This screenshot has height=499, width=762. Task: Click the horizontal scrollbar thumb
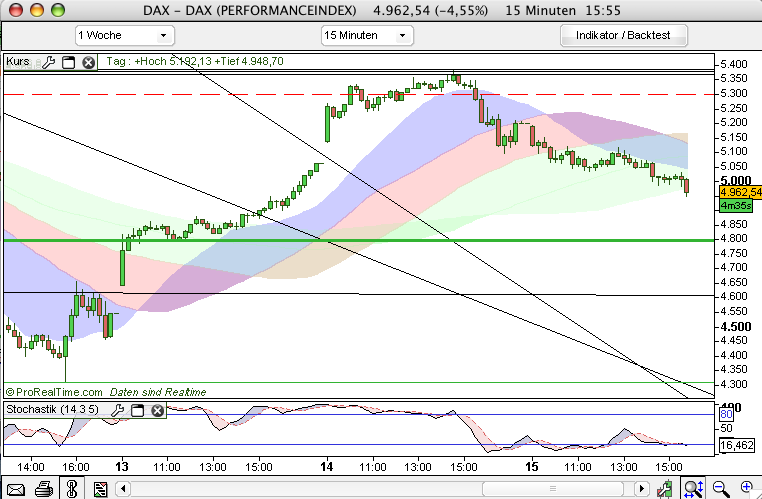553,488
